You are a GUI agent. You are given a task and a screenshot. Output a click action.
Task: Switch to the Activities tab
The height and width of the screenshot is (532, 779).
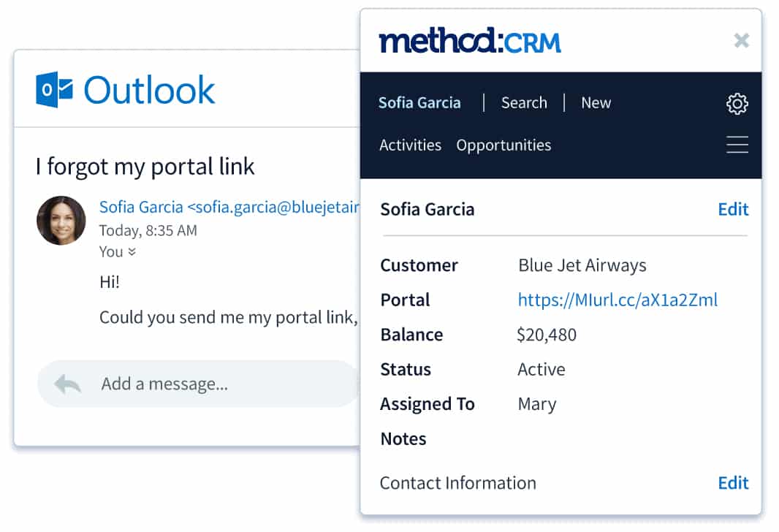click(x=410, y=145)
